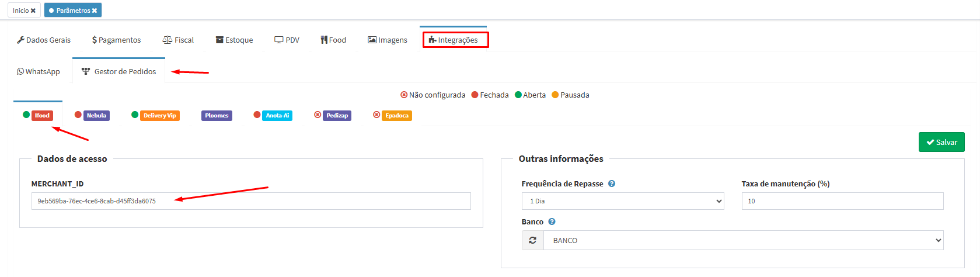The width and height of the screenshot is (980, 277).
Task: Click the MERCHANT_ID input field
Action: click(x=251, y=201)
